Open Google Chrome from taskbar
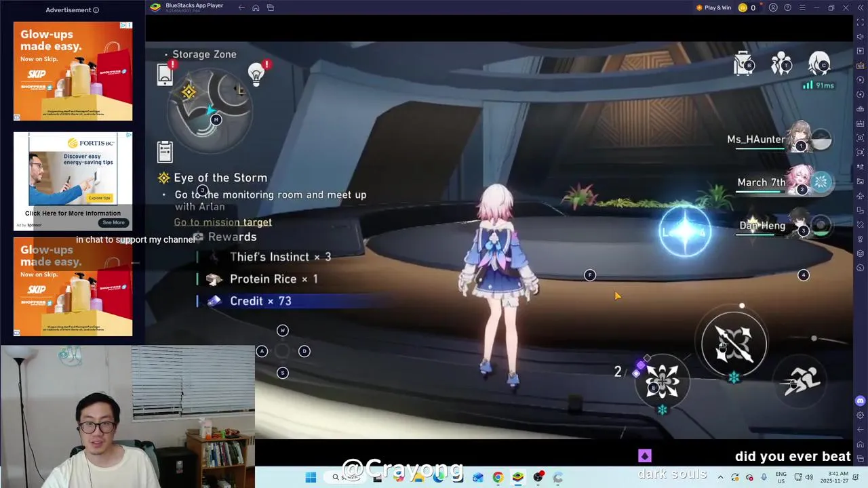This screenshot has height=488, width=868. click(498, 477)
